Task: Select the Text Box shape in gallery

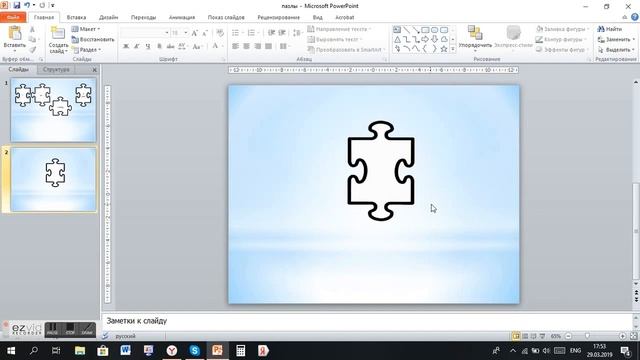Action: (x=397, y=29)
